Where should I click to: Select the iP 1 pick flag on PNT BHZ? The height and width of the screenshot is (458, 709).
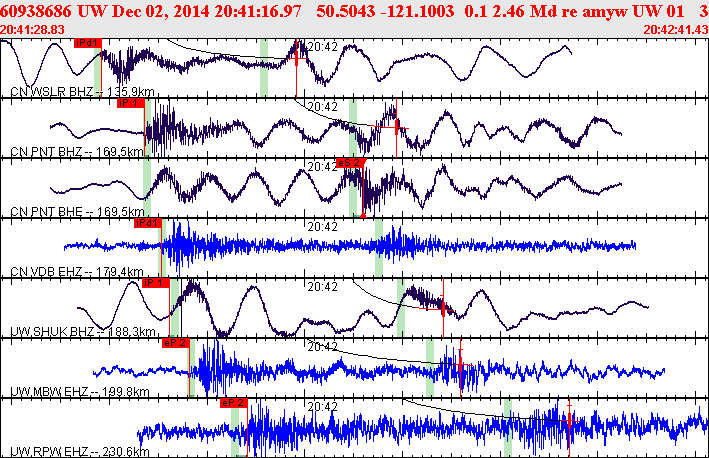(131, 103)
